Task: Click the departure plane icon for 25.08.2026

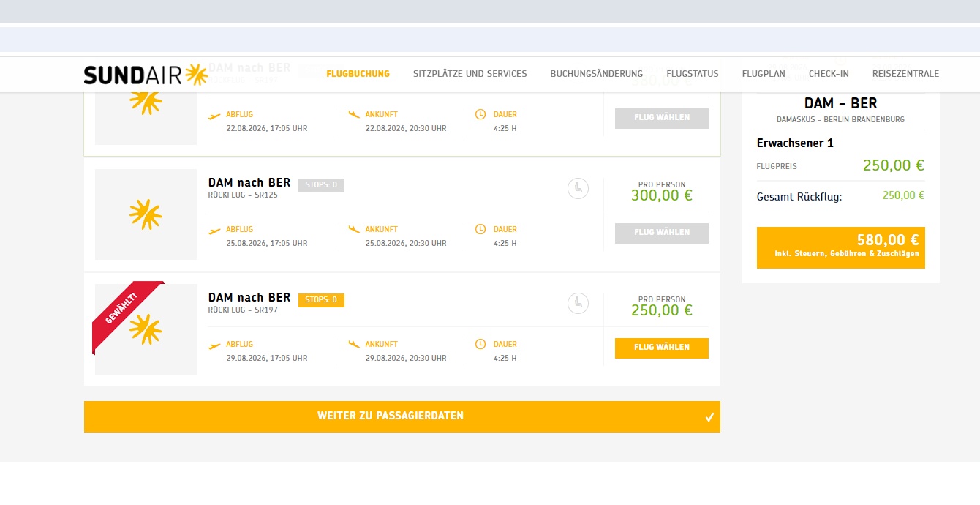Action: click(214, 231)
